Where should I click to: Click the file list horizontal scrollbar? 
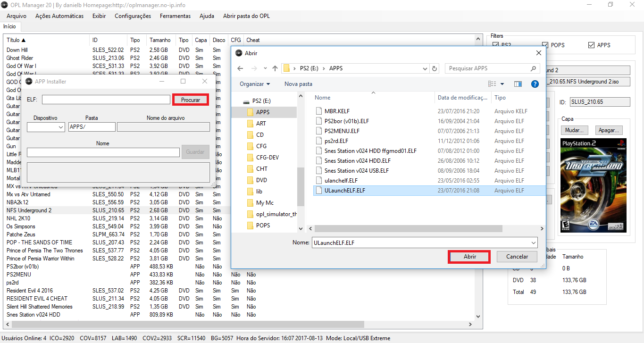click(189, 325)
